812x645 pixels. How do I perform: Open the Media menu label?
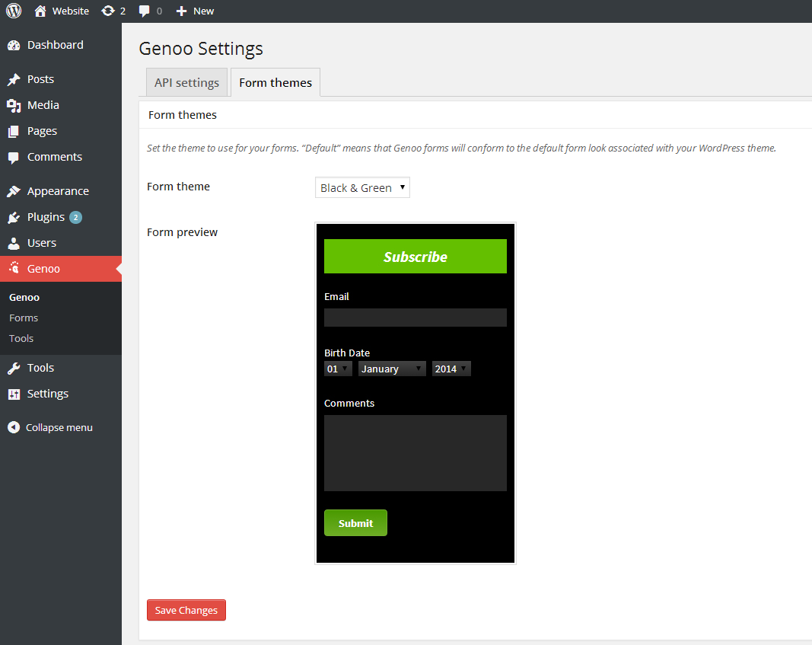43,105
